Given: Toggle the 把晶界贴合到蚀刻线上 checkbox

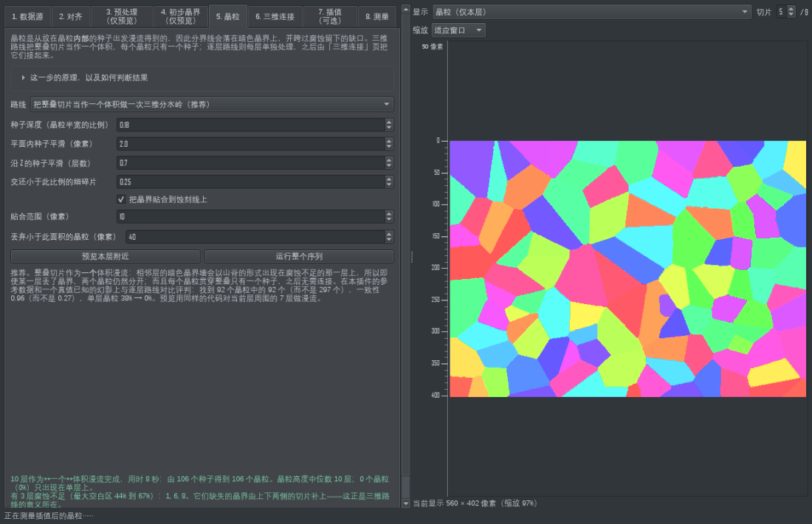Looking at the screenshot, I should tap(121, 199).
